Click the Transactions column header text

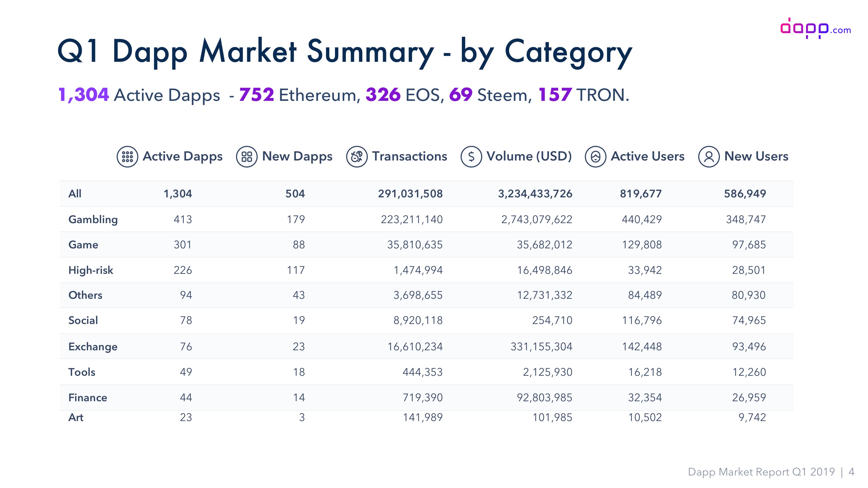[x=409, y=156]
